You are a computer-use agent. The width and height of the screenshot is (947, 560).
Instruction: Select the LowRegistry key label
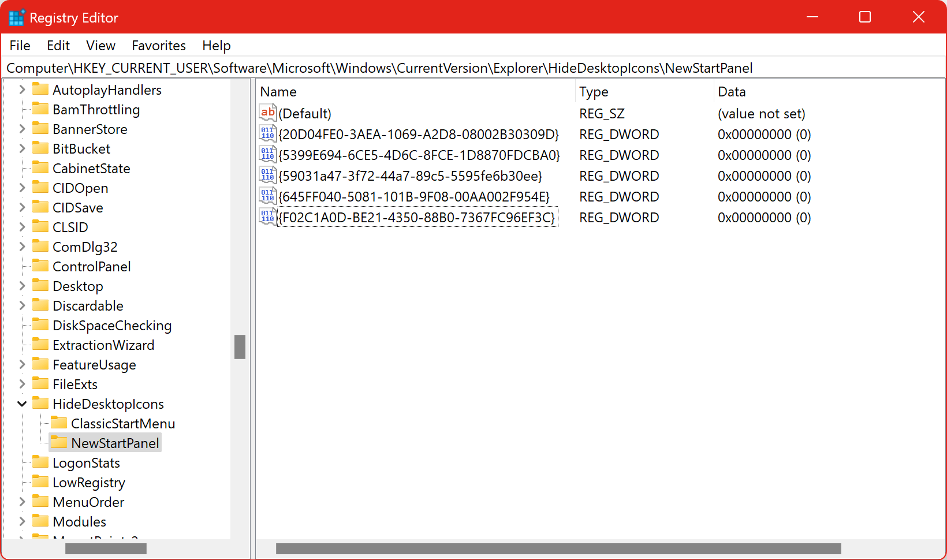pos(89,483)
